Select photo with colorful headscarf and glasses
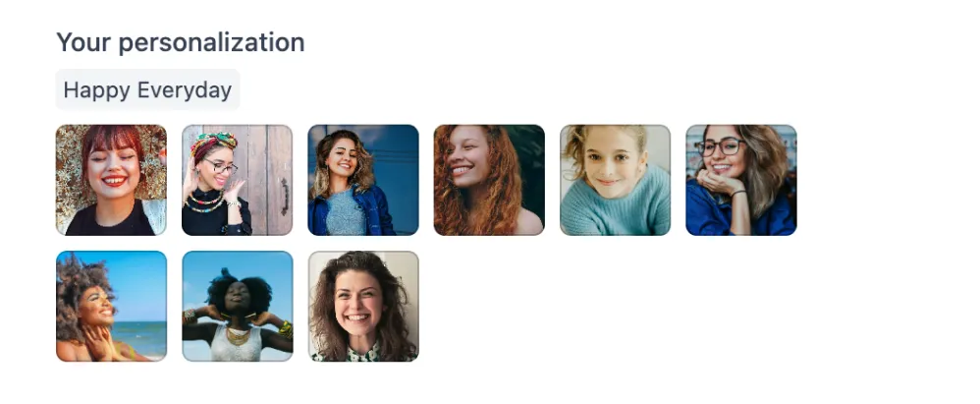 click(x=238, y=180)
